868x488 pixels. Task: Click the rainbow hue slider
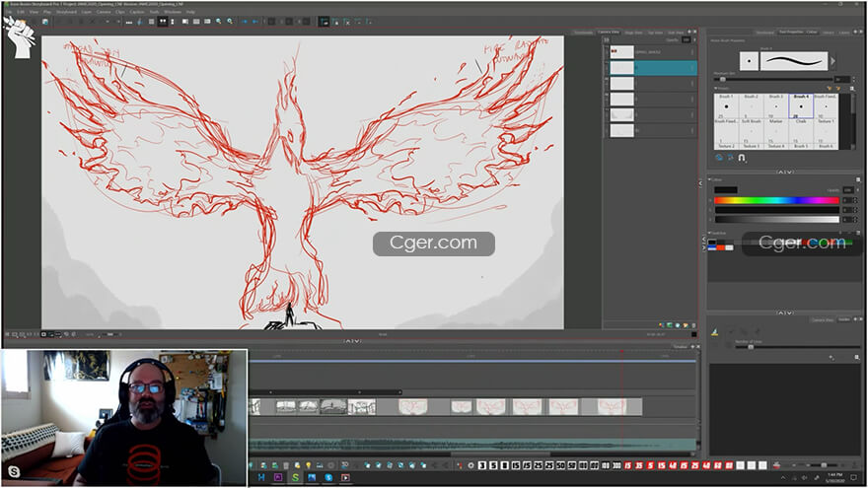coord(776,200)
